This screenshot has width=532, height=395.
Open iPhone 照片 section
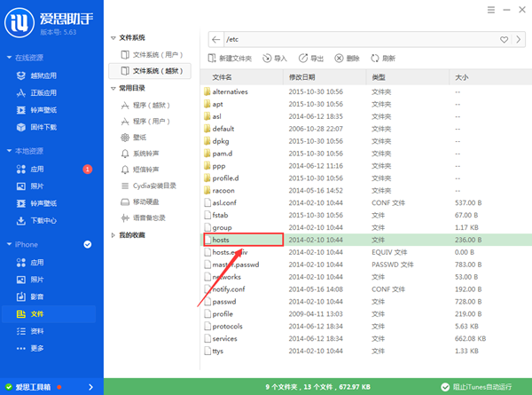[x=30, y=280]
